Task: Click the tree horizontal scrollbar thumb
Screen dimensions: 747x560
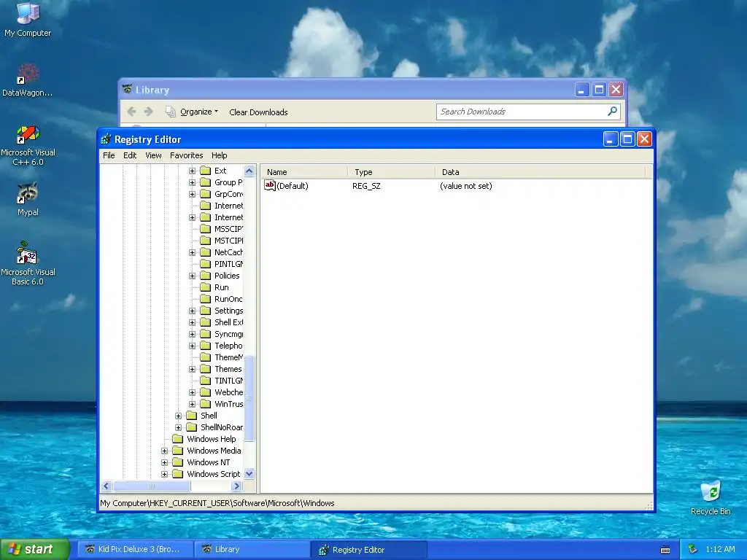Action: (152, 486)
